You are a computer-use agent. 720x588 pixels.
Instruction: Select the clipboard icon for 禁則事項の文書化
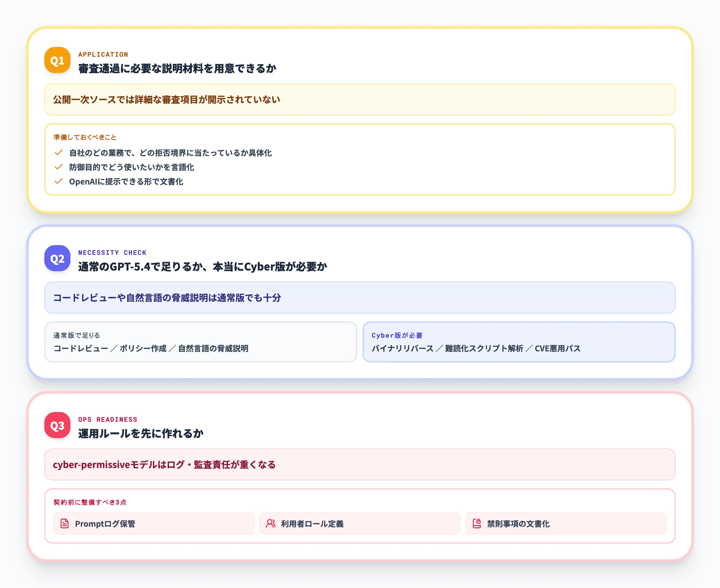click(477, 524)
